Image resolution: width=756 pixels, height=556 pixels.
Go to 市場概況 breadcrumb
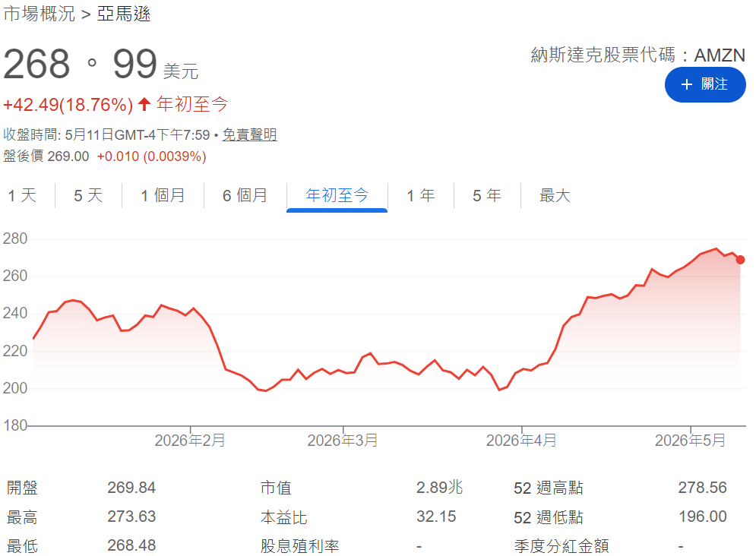point(39,14)
